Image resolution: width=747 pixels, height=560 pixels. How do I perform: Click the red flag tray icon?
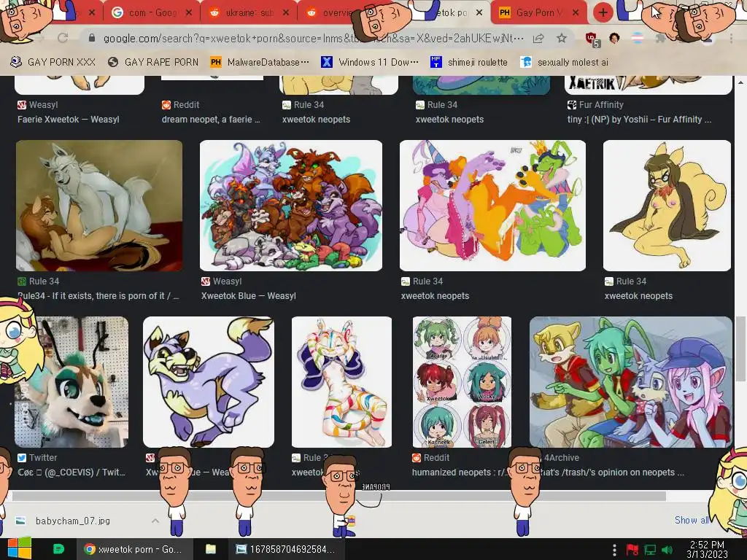(x=632, y=550)
